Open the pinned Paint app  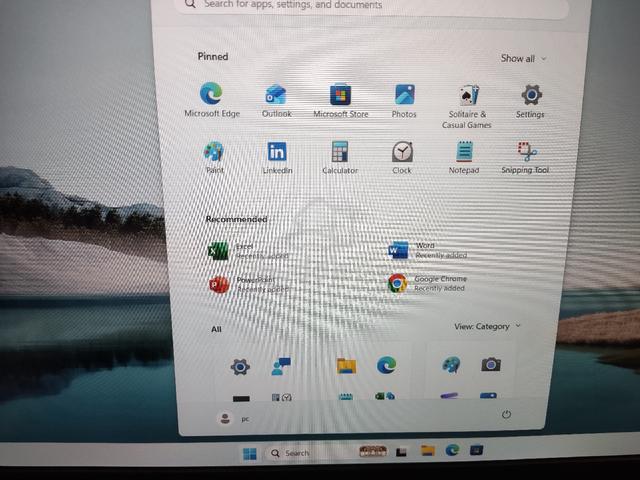point(214,157)
